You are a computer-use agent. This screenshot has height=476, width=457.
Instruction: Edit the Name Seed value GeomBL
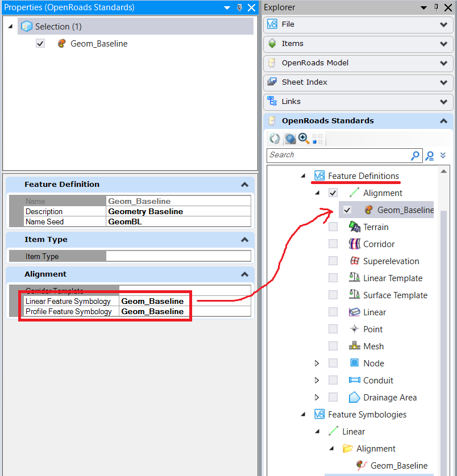178,222
